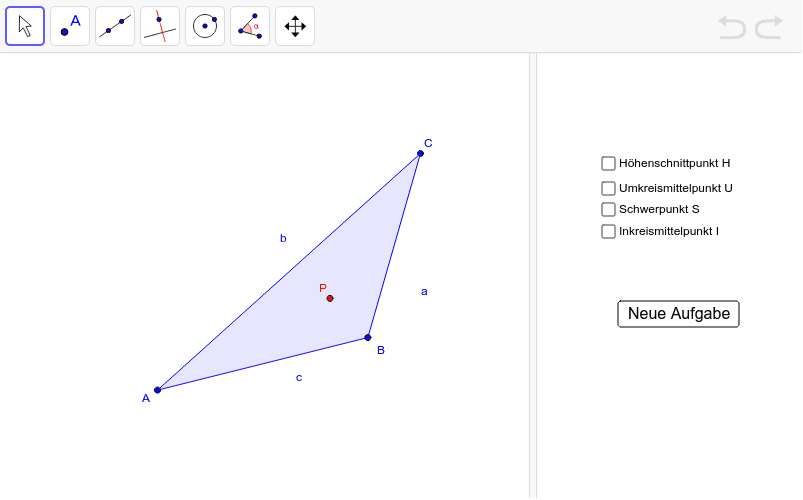Enable the Höhenschnittpunkt H checkbox
The width and height of the screenshot is (803, 500).
tap(608, 163)
